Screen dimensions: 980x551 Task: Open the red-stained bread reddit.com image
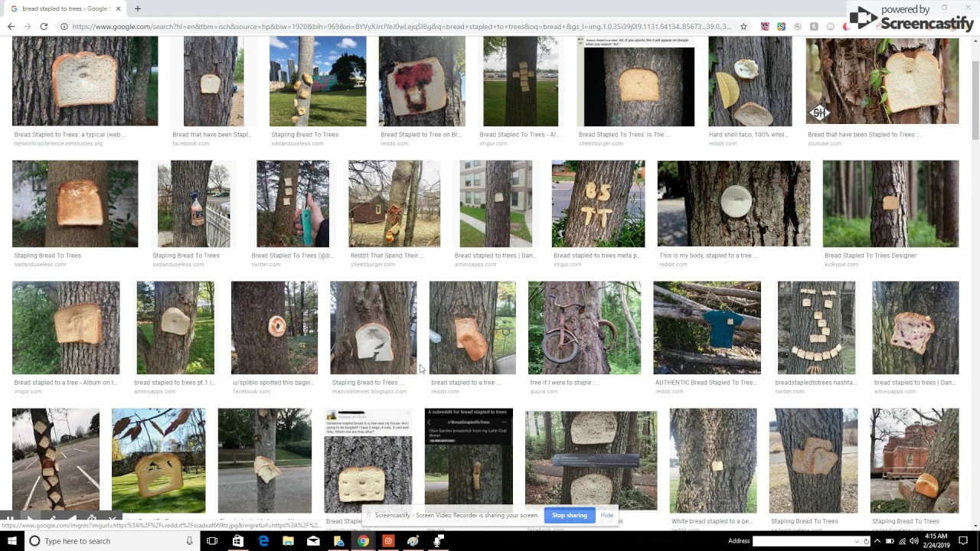[x=422, y=80]
